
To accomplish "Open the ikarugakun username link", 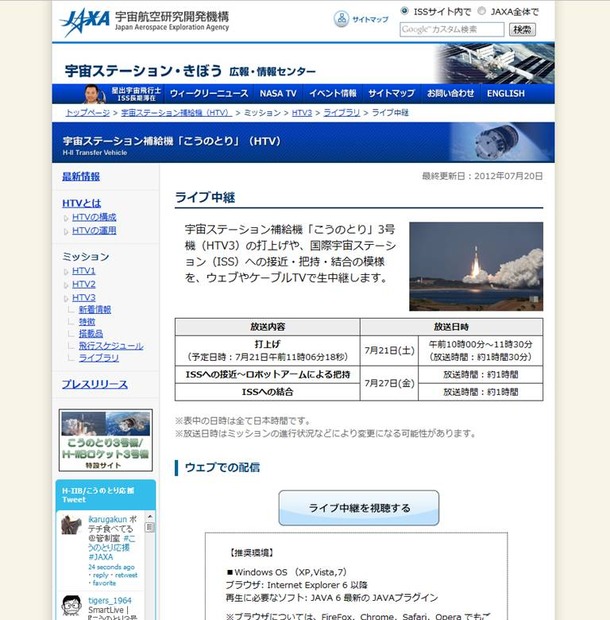I will point(107,519).
